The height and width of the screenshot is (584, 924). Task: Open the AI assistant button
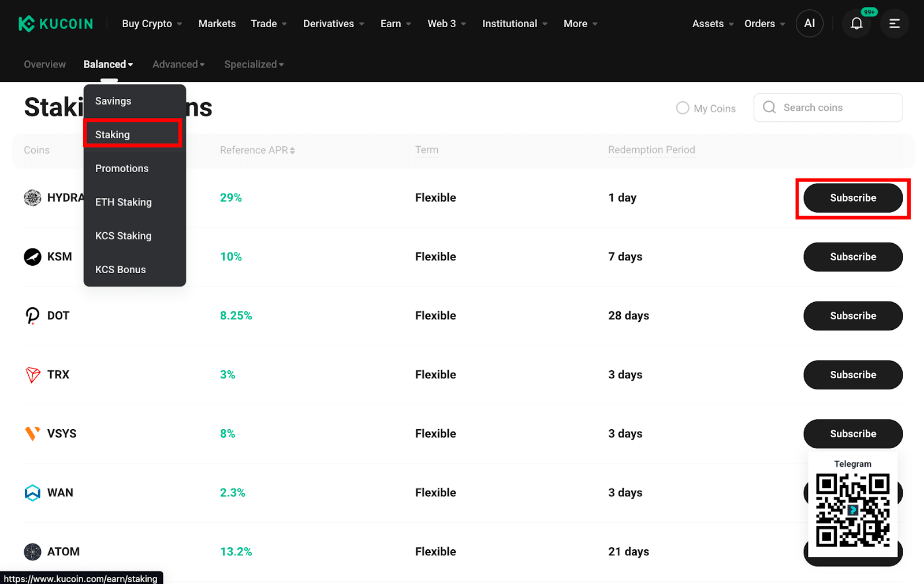tap(810, 24)
